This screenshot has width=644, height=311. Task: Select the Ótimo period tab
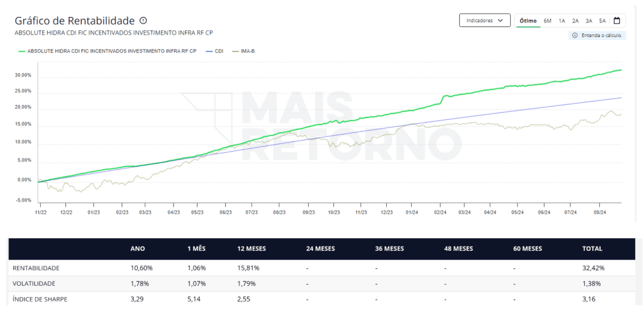[528, 21]
